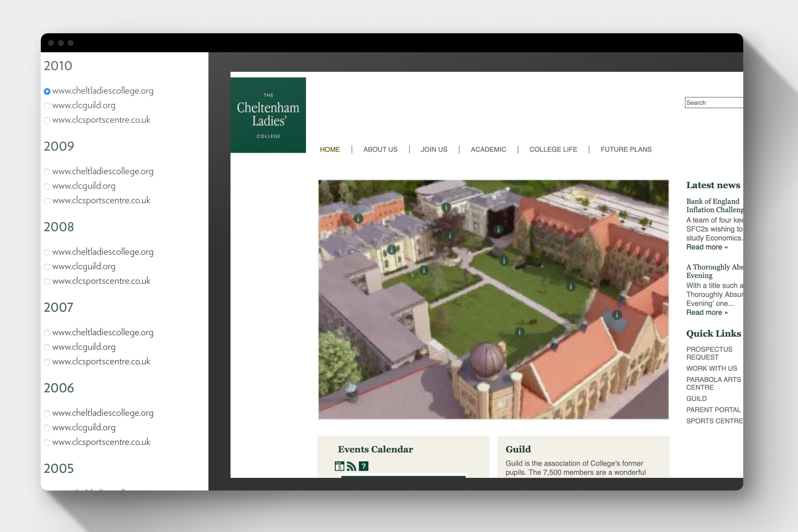The height and width of the screenshot is (532, 798).
Task: Select 2010 www.clcsportscentre.co.uk radio button
Action: pos(47,120)
